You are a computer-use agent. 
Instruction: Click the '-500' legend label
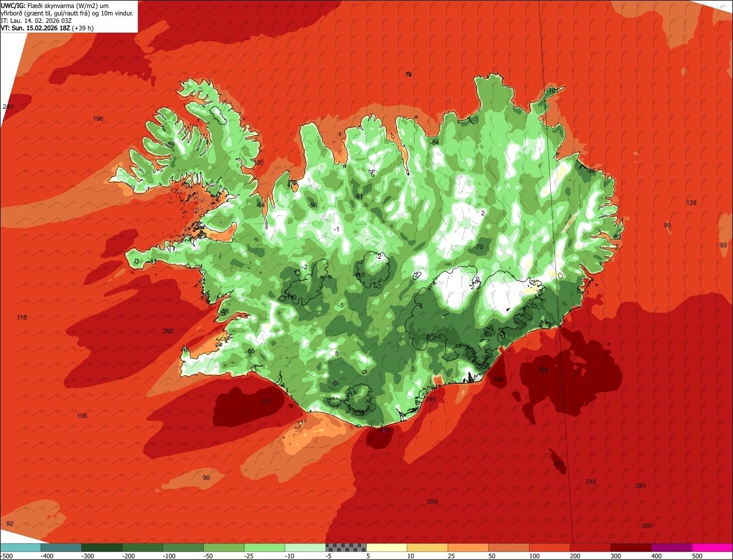click(x=7, y=556)
